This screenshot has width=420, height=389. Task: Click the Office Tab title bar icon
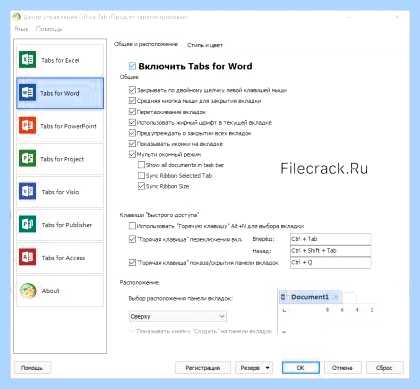17,17
